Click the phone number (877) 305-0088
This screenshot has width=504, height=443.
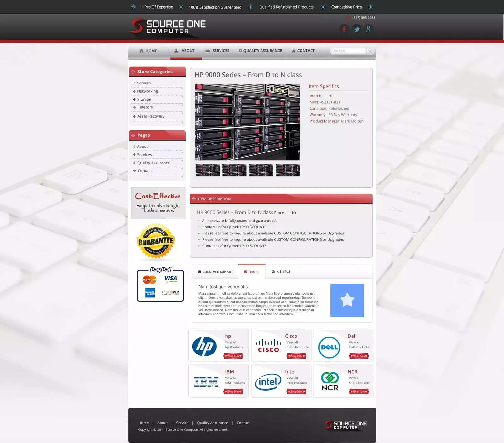coord(364,18)
